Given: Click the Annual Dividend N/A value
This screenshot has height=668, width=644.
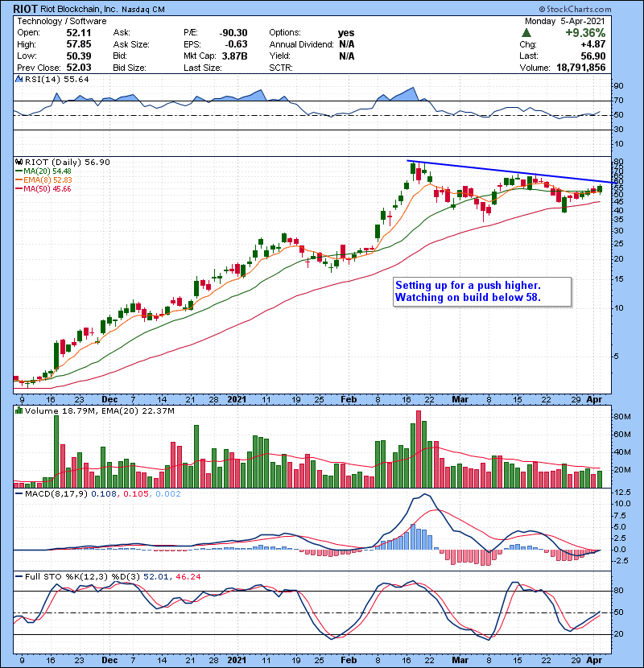Looking at the screenshot, I should click(x=347, y=44).
